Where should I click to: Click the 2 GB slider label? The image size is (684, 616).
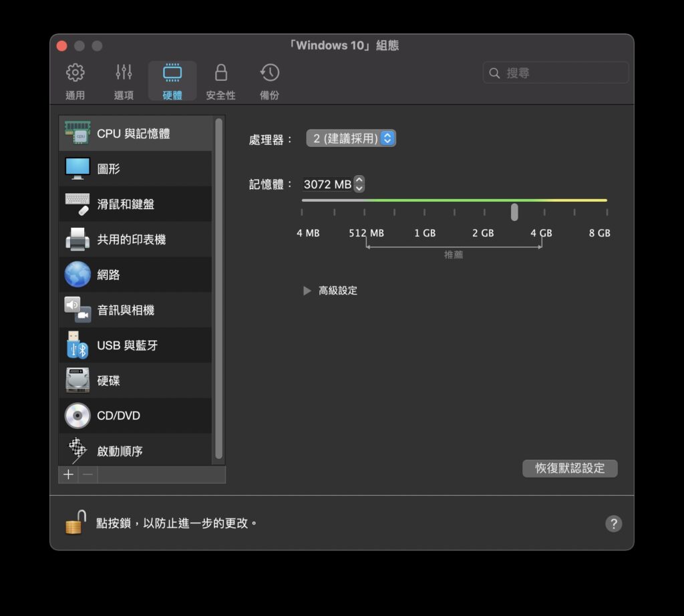(x=483, y=233)
